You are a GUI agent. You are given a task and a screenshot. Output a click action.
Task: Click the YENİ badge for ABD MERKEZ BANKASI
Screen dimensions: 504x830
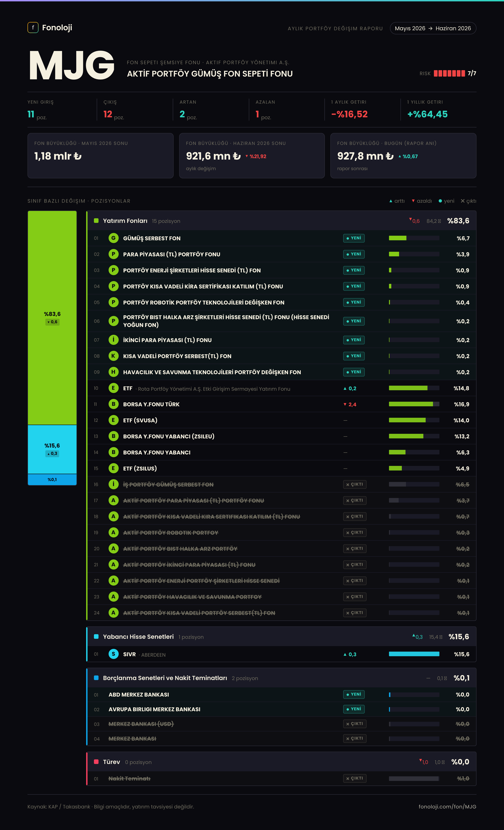click(354, 694)
